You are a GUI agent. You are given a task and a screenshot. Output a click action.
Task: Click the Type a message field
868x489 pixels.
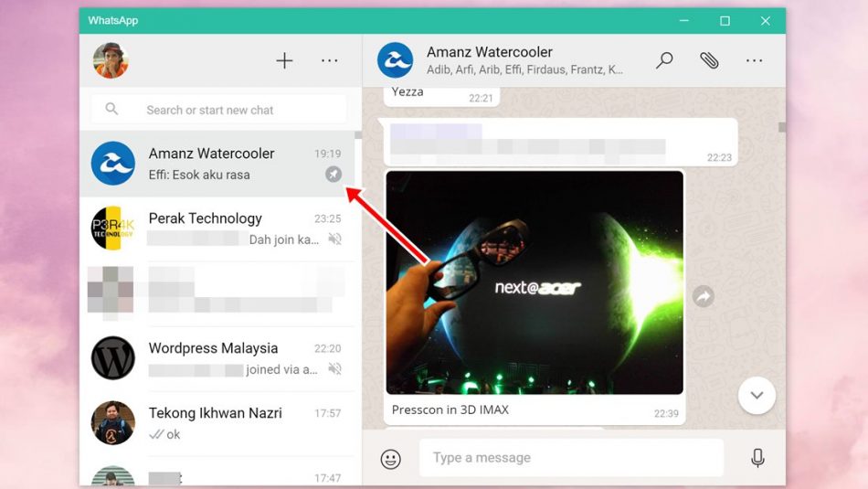click(571, 457)
